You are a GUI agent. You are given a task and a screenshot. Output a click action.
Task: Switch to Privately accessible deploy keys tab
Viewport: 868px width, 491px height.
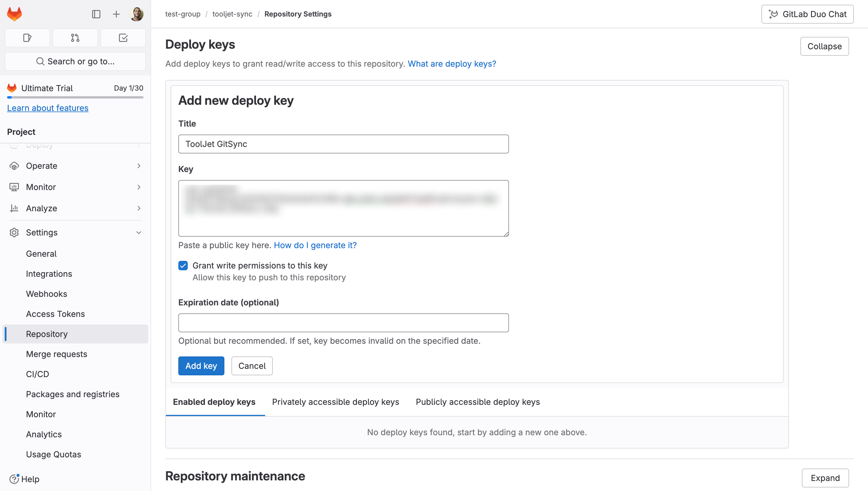coord(335,402)
